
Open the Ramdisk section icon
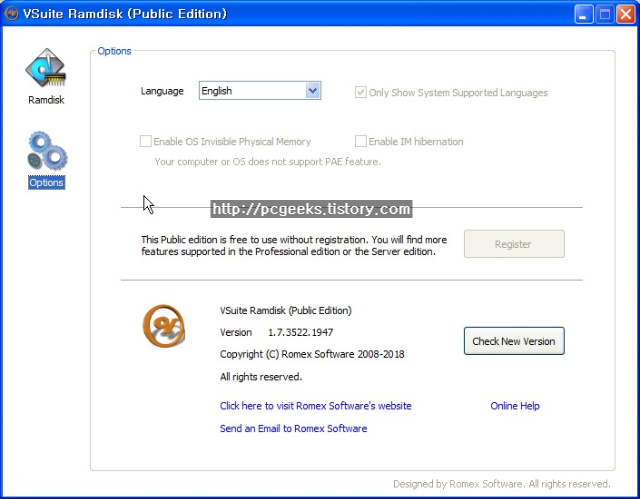(46, 68)
